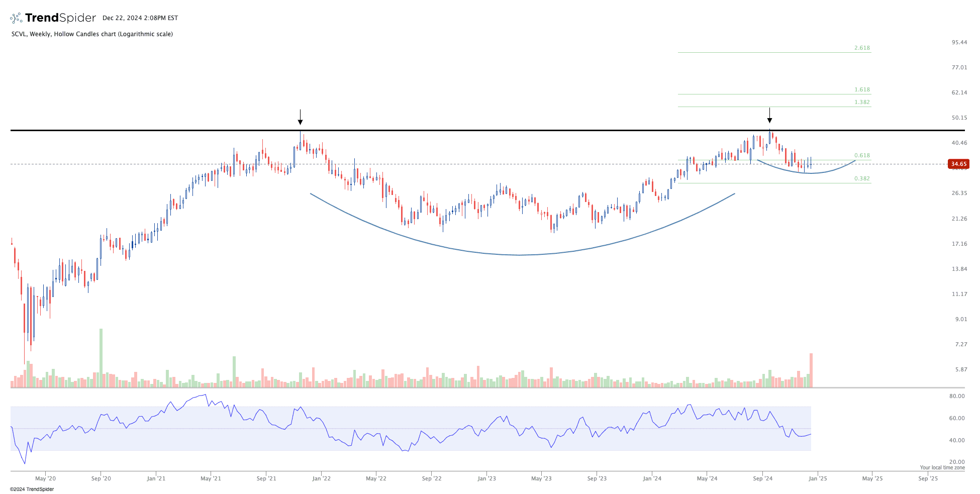980x494 pixels.
Task: Click the red 34.65 current price tag
Action: coord(958,164)
